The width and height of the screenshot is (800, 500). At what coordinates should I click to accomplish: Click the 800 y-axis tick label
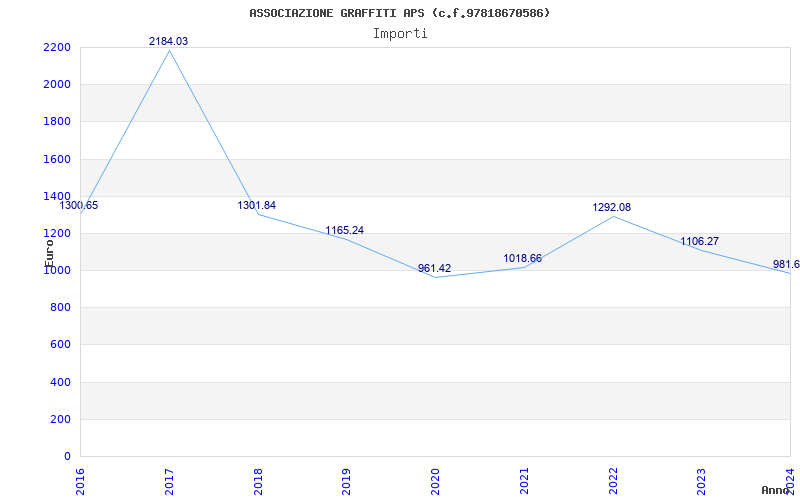(x=60, y=308)
